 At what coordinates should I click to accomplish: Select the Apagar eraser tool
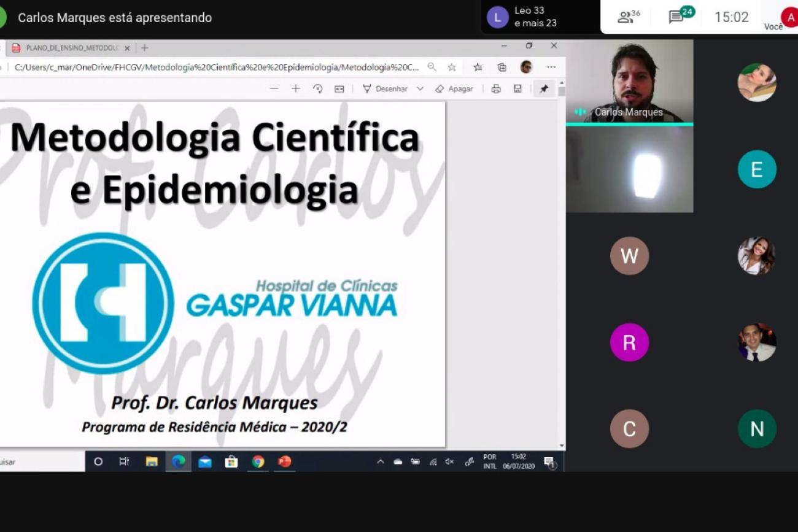454,89
